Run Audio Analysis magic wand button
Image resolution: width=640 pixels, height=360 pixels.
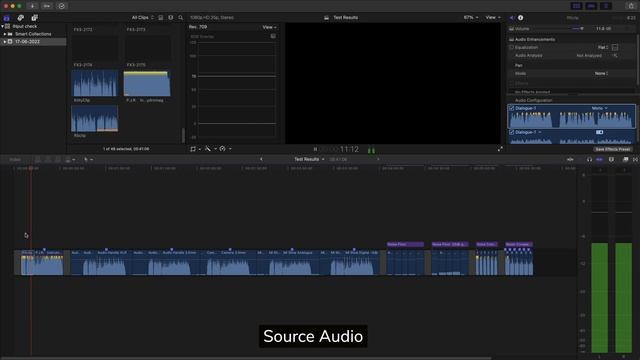pyautogui.click(x=615, y=56)
